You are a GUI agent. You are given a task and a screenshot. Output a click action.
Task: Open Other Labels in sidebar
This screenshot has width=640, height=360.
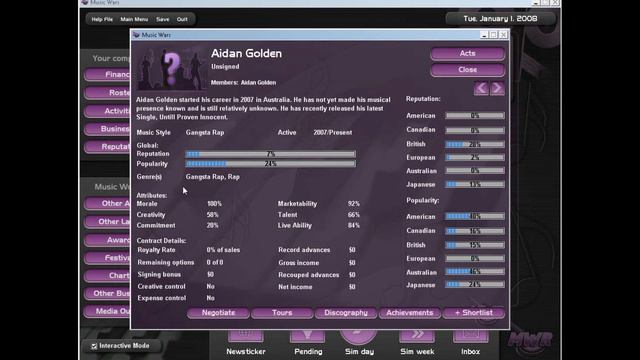click(x=107, y=222)
